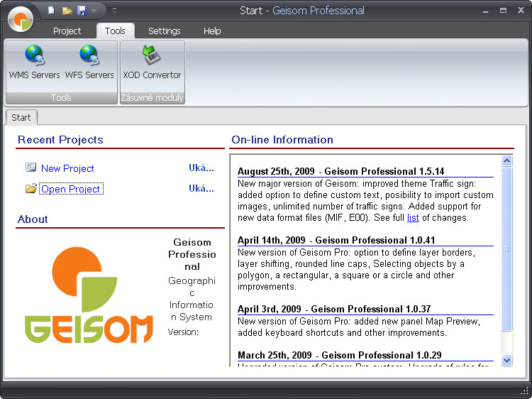Click the window resize grip in status bar
This screenshot has width=532, height=399.
tap(524, 391)
